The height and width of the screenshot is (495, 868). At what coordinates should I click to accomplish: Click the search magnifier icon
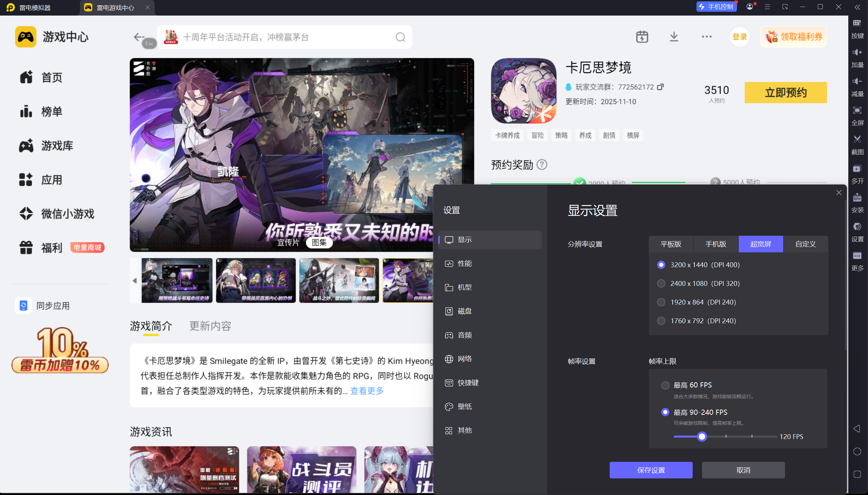[400, 37]
